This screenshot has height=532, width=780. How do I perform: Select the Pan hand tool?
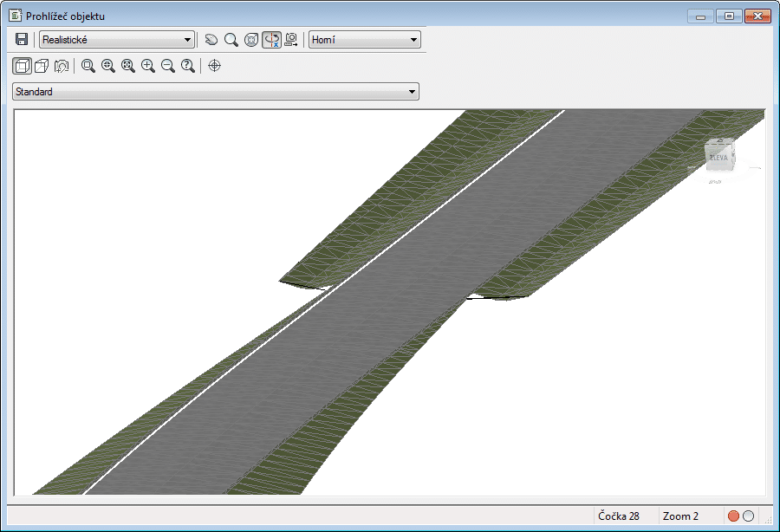[x=211, y=40]
